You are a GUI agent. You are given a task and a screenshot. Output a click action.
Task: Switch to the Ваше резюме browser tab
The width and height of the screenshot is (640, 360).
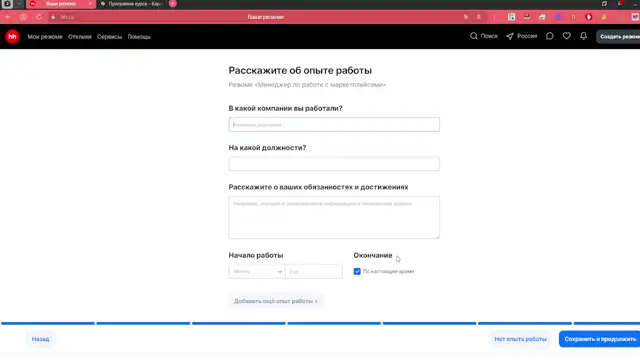(61, 4)
